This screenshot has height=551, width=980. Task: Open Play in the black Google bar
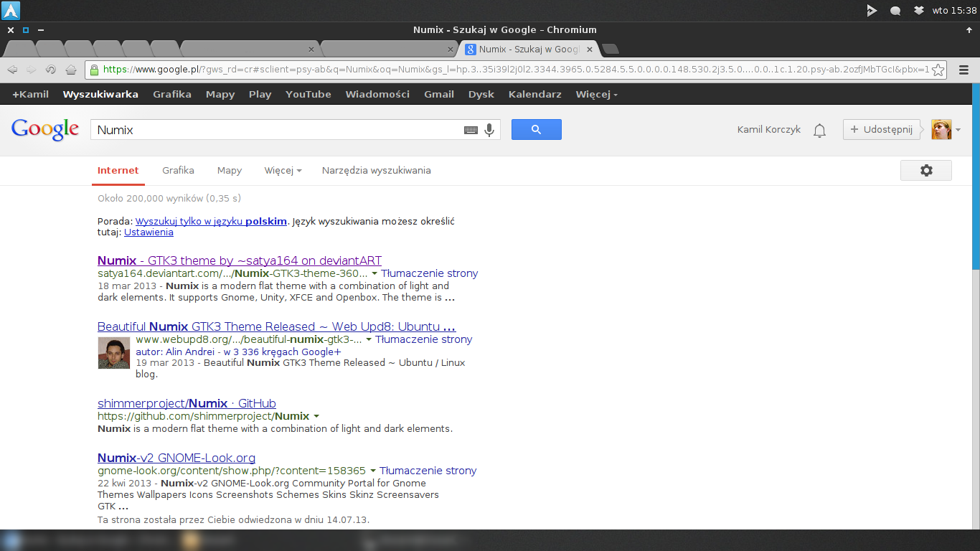click(260, 94)
